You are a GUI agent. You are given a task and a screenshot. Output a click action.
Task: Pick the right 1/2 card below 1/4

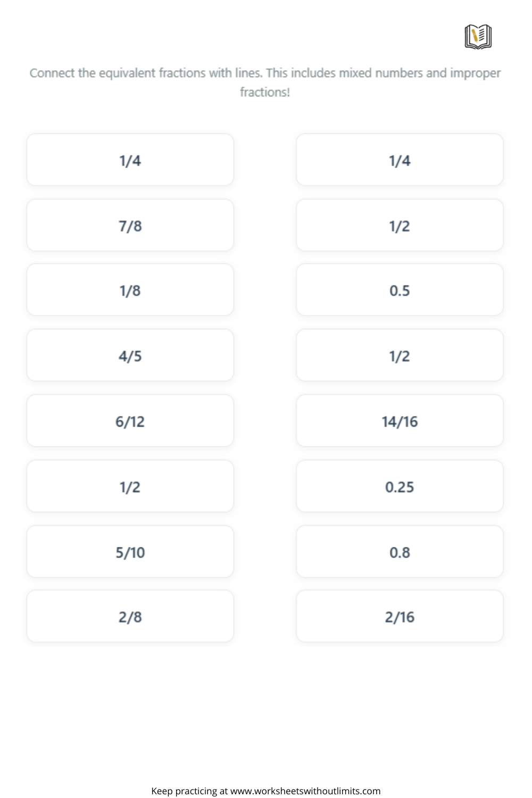click(400, 225)
